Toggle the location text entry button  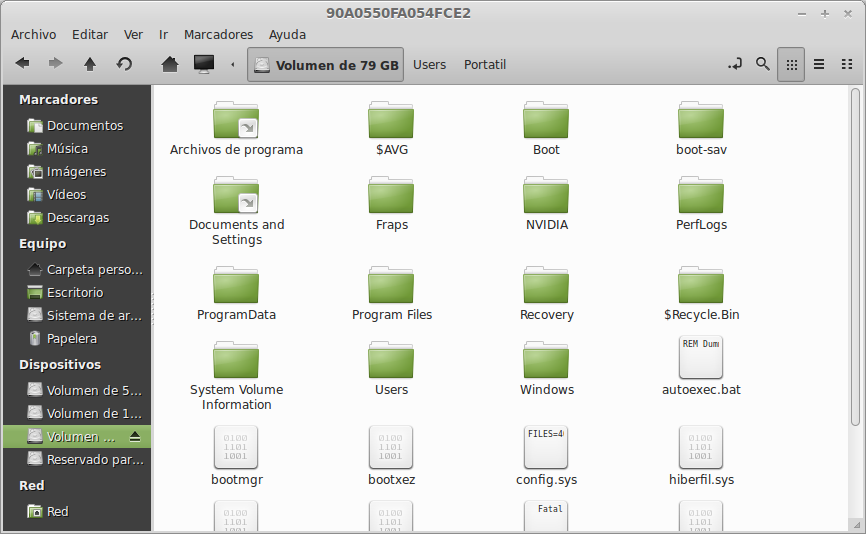735,64
